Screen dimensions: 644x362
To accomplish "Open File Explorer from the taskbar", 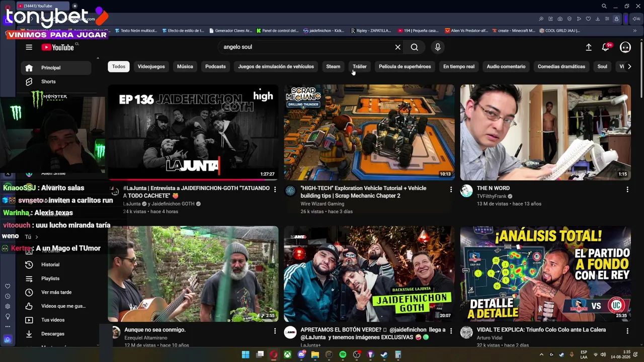I will [315, 355].
